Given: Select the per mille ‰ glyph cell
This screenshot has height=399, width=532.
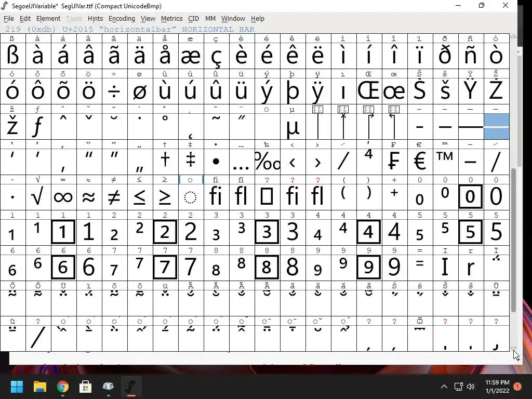Looking at the screenshot, I should pos(268,162).
